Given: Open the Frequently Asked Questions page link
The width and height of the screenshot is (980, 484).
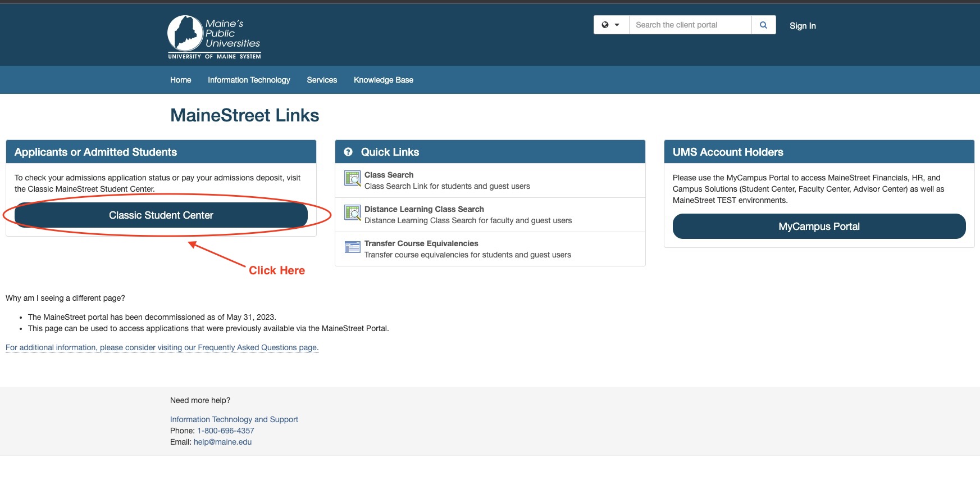Looking at the screenshot, I should [x=162, y=347].
